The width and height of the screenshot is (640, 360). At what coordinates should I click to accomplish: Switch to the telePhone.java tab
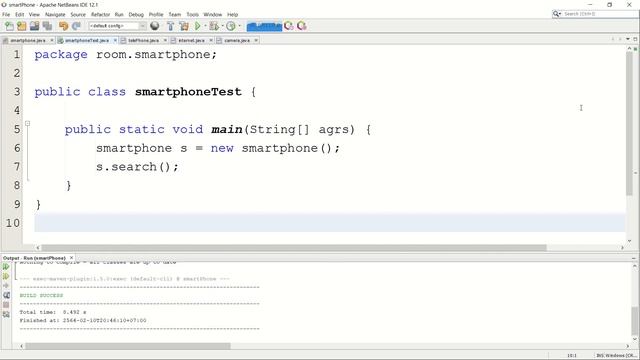point(143,40)
